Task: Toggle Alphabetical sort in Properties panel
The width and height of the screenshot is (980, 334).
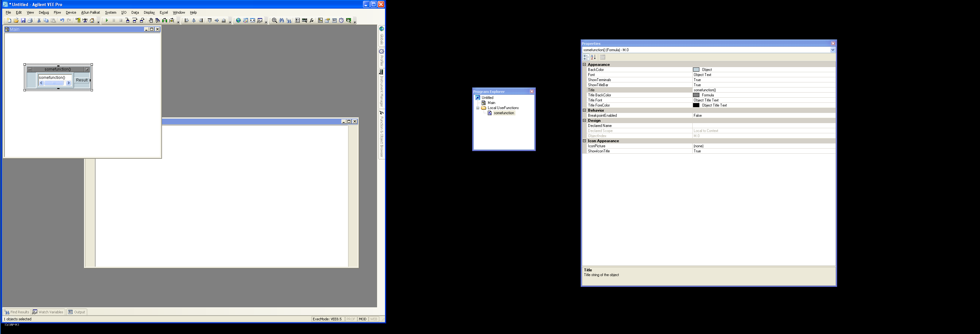Action: (593, 58)
